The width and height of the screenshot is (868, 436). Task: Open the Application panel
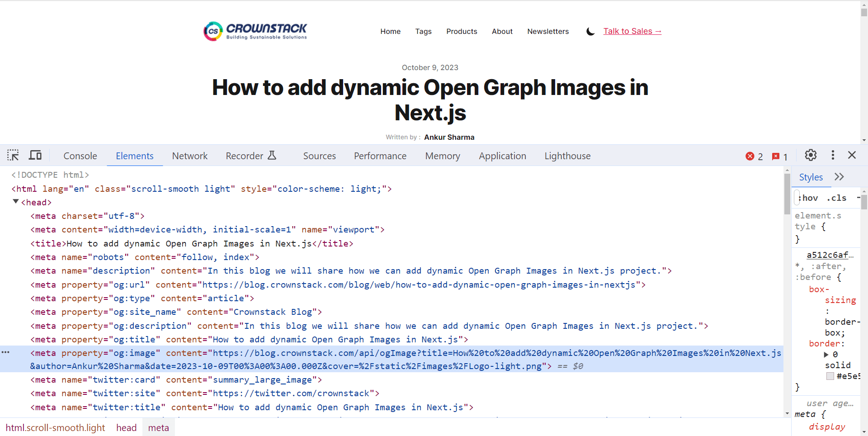tap(502, 156)
